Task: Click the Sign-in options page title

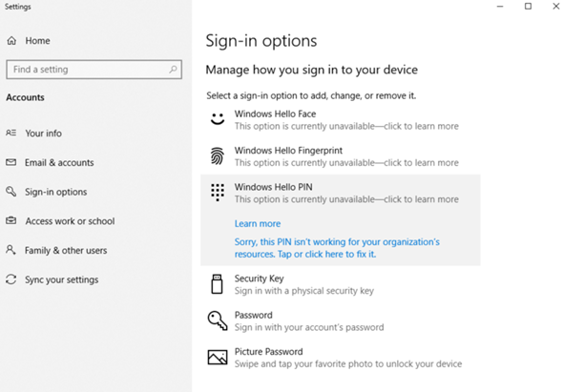Action: pyautogui.click(x=261, y=41)
